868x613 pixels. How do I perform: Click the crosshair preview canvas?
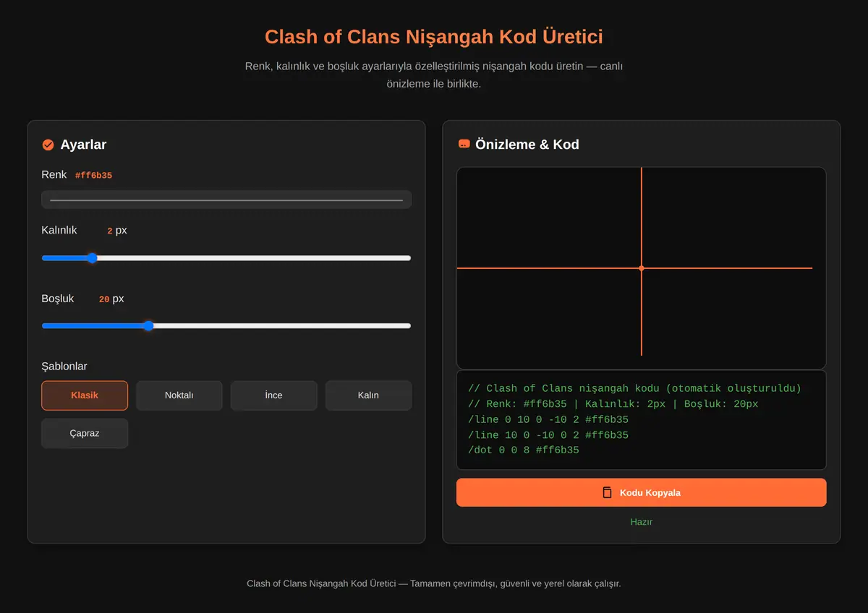tap(641, 268)
